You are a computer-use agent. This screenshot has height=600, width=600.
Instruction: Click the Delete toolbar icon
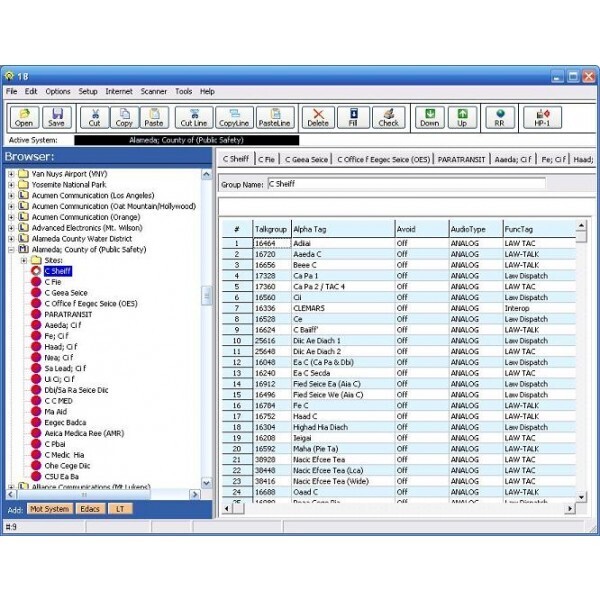(x=318, y=116)
